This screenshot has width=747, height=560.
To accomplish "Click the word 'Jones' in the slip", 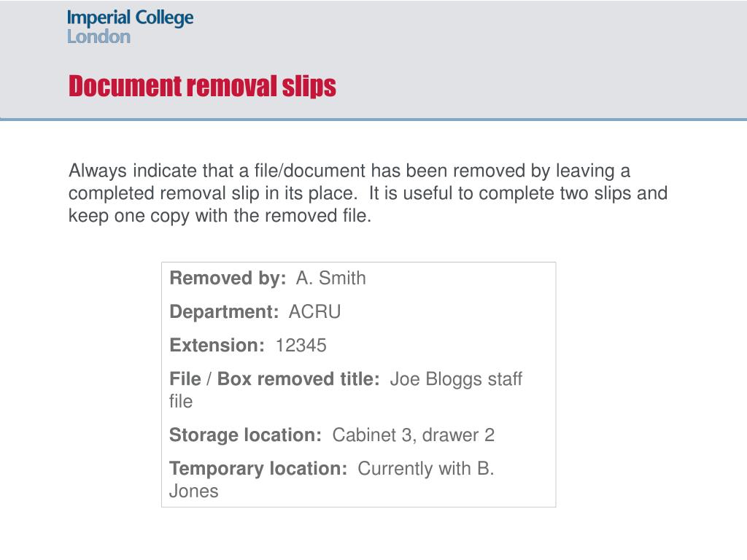I will tap(194, 491).
